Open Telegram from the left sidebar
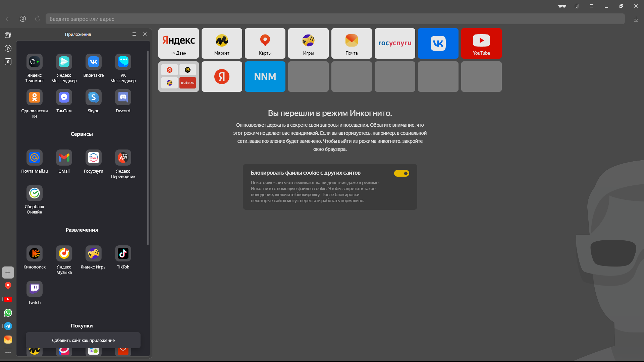Viewport: 644px width, 362px height. 8,326
